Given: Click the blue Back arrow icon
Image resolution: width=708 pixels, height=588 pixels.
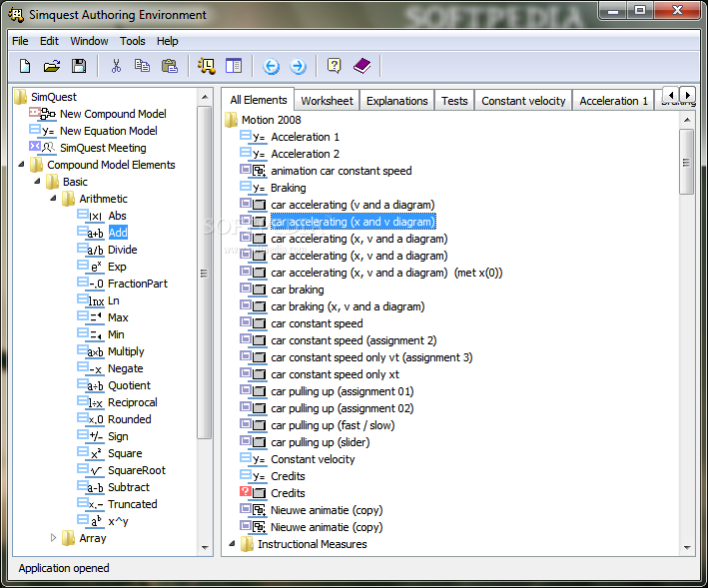Looking at the screenshot, I should tap(271, 66).
